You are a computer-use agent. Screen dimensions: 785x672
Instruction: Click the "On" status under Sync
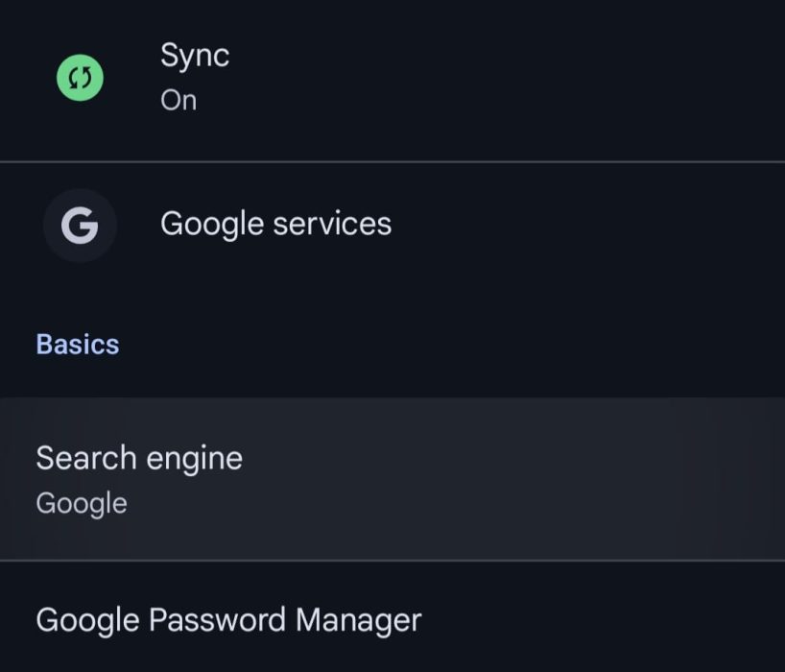[178, 100]
